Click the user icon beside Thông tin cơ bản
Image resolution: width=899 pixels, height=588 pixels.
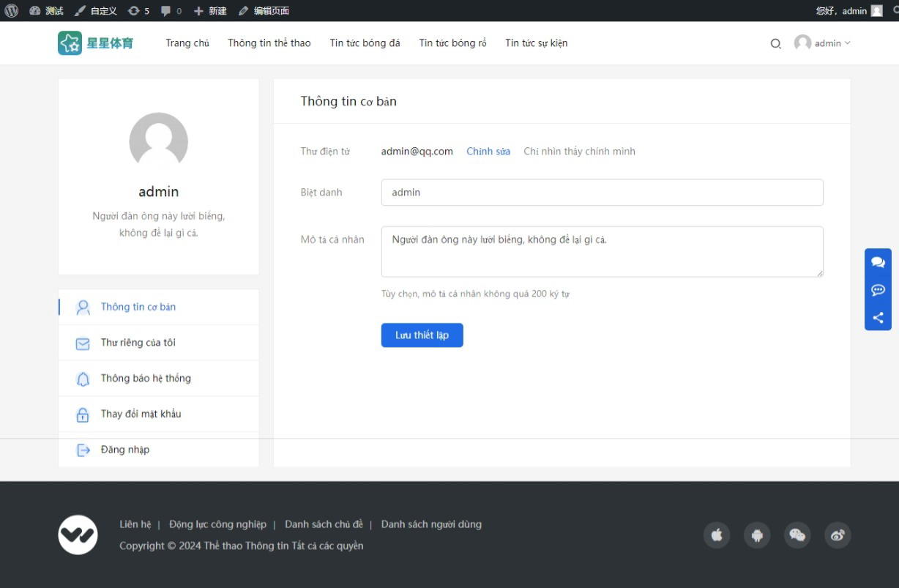[x=83, y=307]
